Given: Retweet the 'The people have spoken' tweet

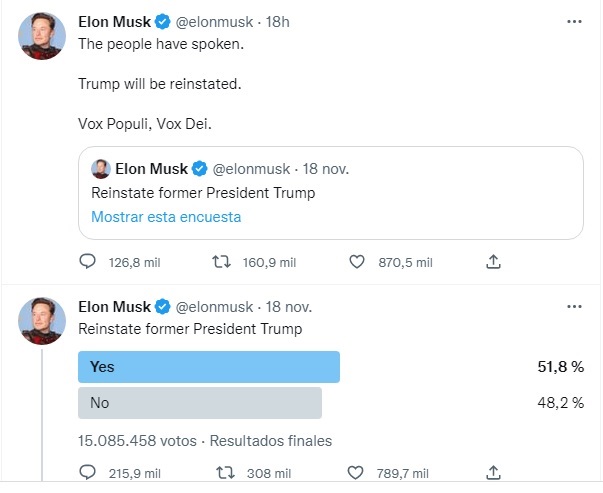Looking at the screenshot, I should coord(222,262).
